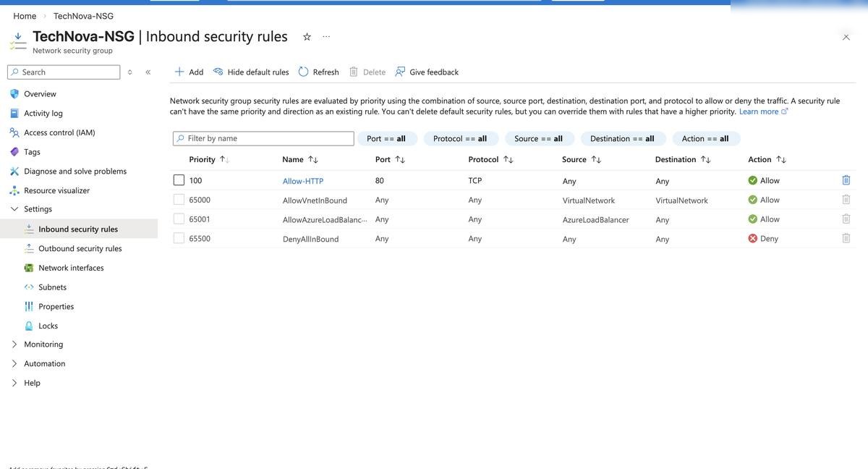The height and width of the screenshot is (469, 868).
Task: Open the Allow-HTTP rule link
Action: 303,181
